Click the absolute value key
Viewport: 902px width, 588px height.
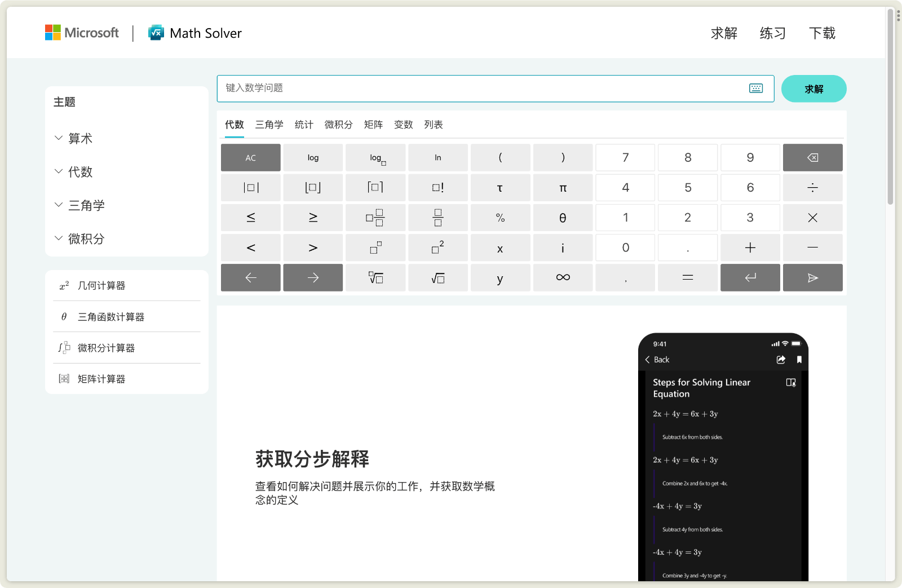pos(251,188)
